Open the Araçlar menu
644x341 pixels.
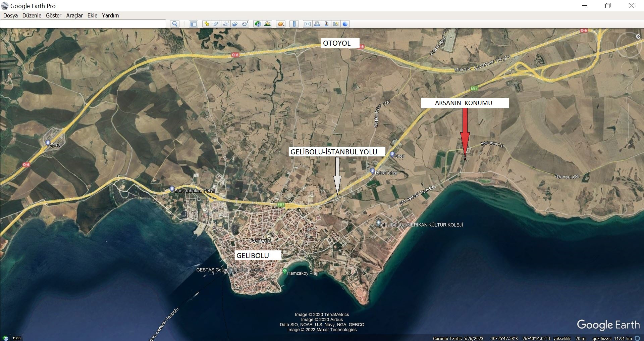[x=74, y=15]
